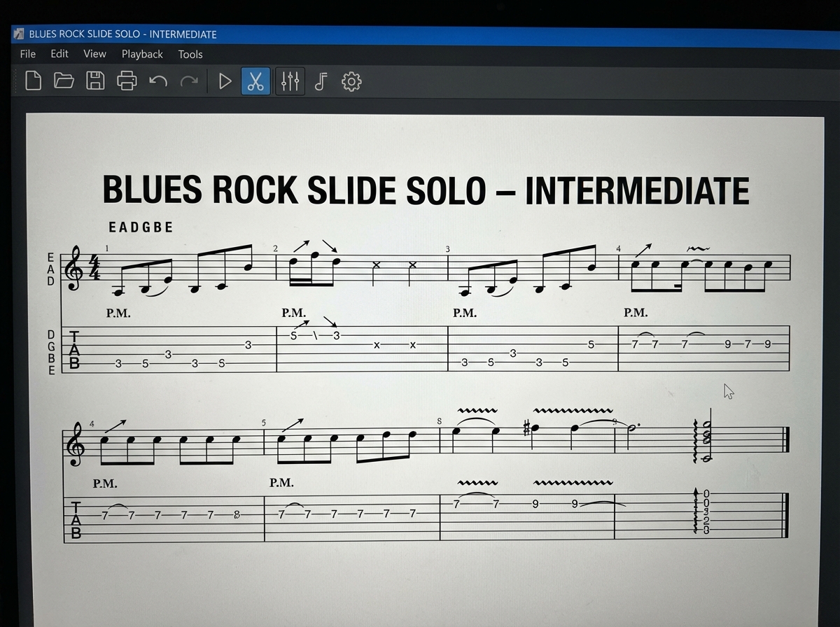The image size is (840, 627).
Task: Open the Tools menu
Action: [x=190, y=54]
